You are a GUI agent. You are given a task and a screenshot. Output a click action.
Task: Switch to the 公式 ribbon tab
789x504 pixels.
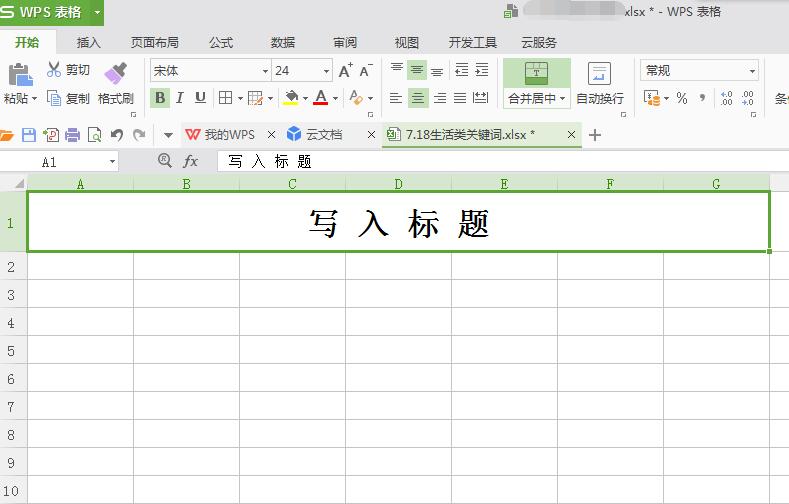coord(221,43)
